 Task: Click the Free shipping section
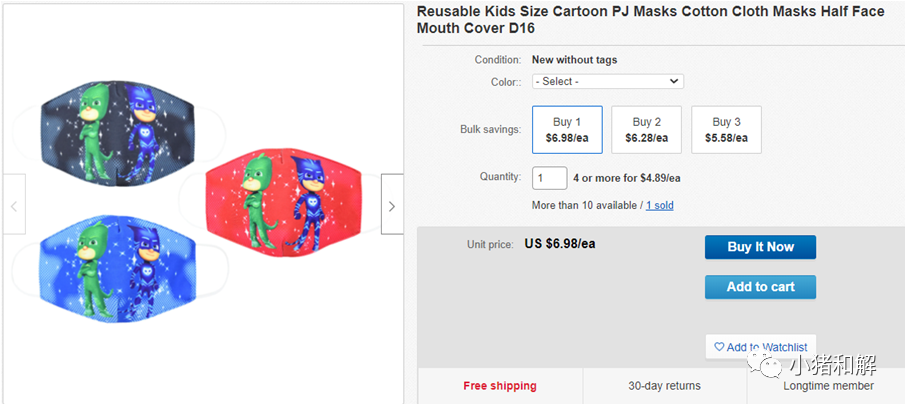(x=500, y=386)
